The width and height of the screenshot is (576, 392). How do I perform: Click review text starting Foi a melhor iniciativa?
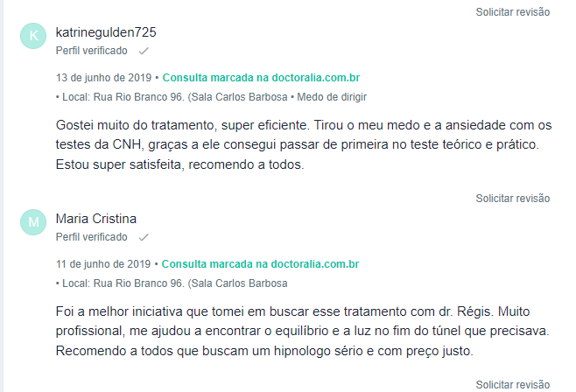click(302, 331)
